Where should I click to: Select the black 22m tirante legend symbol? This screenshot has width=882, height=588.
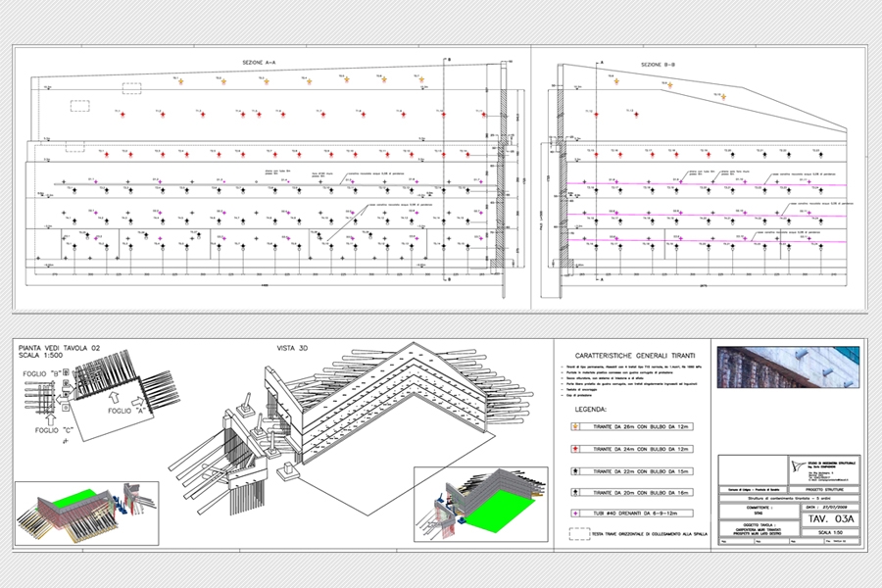point(573,470)
